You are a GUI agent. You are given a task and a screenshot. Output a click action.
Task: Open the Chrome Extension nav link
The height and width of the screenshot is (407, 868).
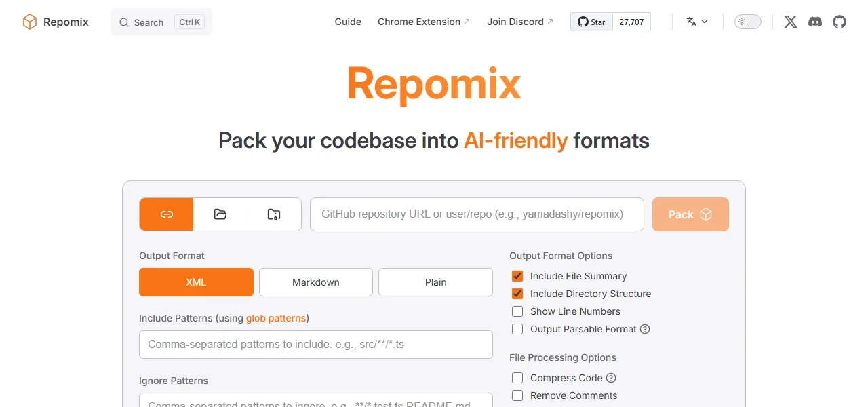424,22
